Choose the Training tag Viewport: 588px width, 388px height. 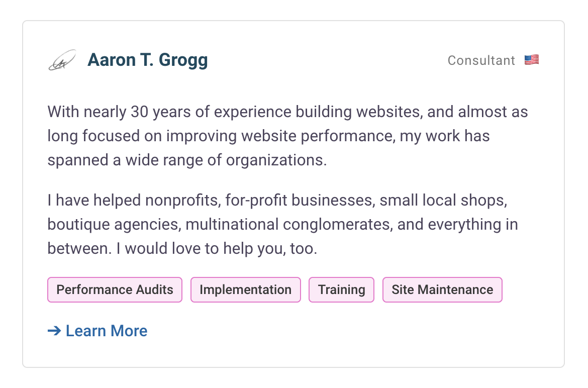[x=341, y=290]
